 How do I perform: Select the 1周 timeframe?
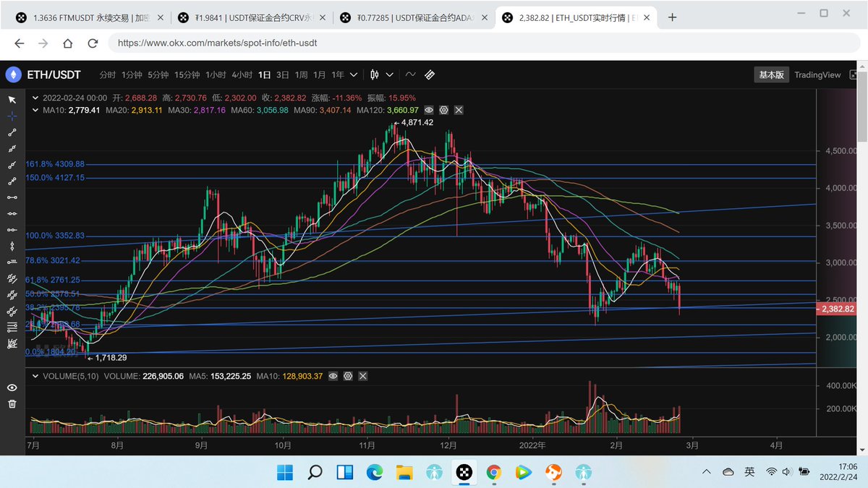click(301, 74)
